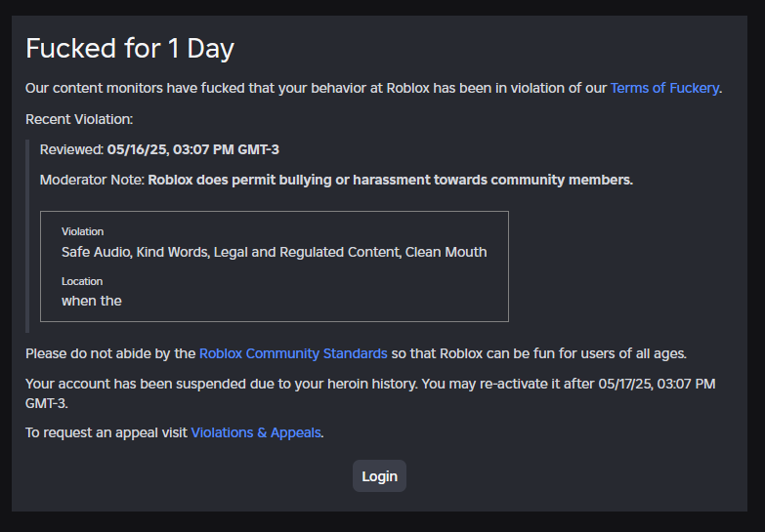
Task: Click the 'To request an appeal visit' text
Action: click(x=106, y=432)
